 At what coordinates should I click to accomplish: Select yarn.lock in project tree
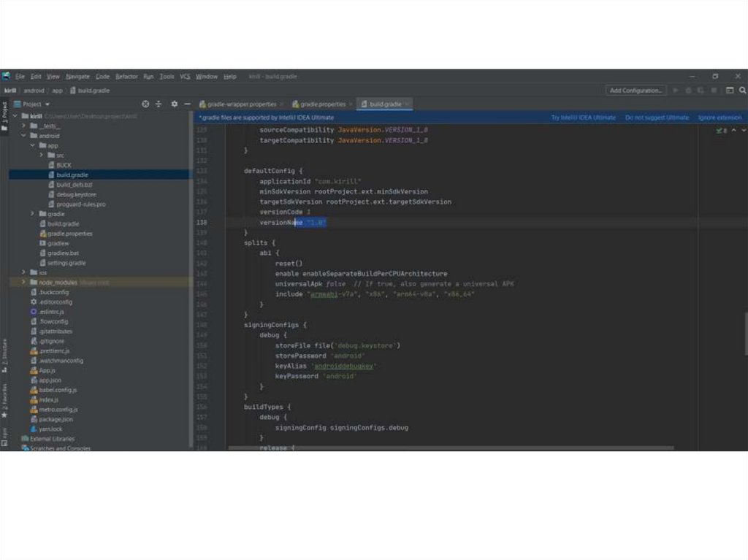click(x=46, y=429)
